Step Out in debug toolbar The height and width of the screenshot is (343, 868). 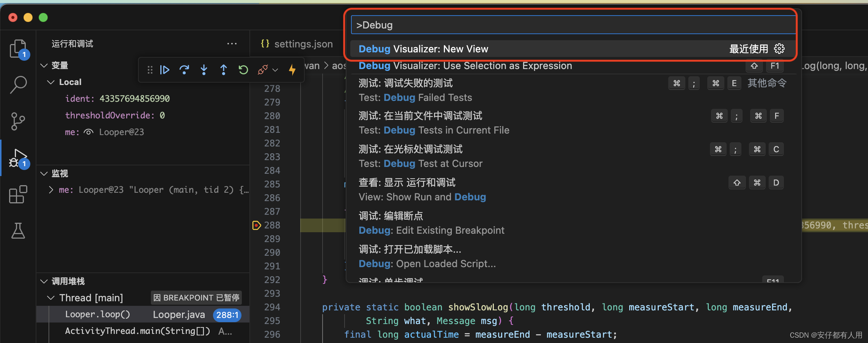pyautogui.click(x=224, y=70)
